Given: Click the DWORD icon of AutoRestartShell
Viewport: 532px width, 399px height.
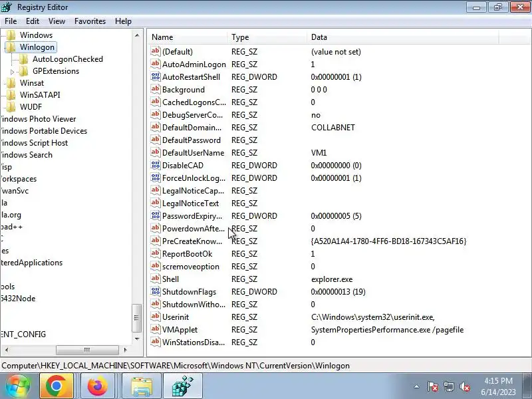Looking at the screenshot, I should coord(156,76).
